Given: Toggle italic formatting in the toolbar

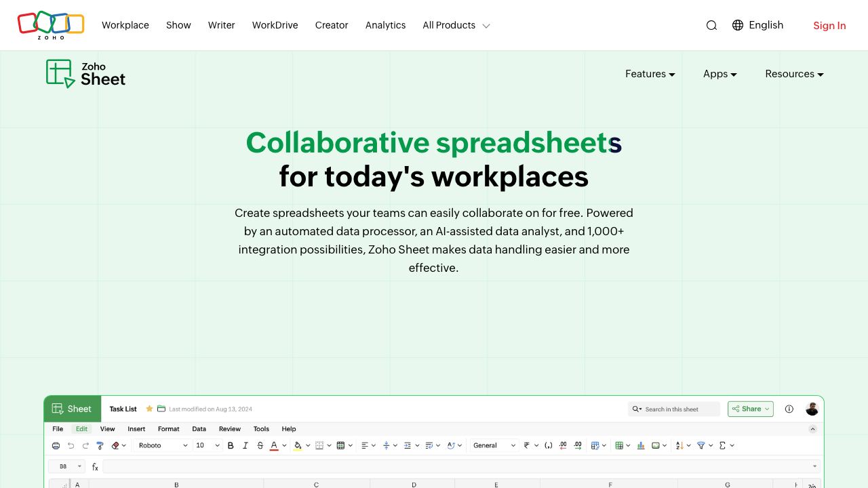Looking at the screenshot, I should pos(245,445).
